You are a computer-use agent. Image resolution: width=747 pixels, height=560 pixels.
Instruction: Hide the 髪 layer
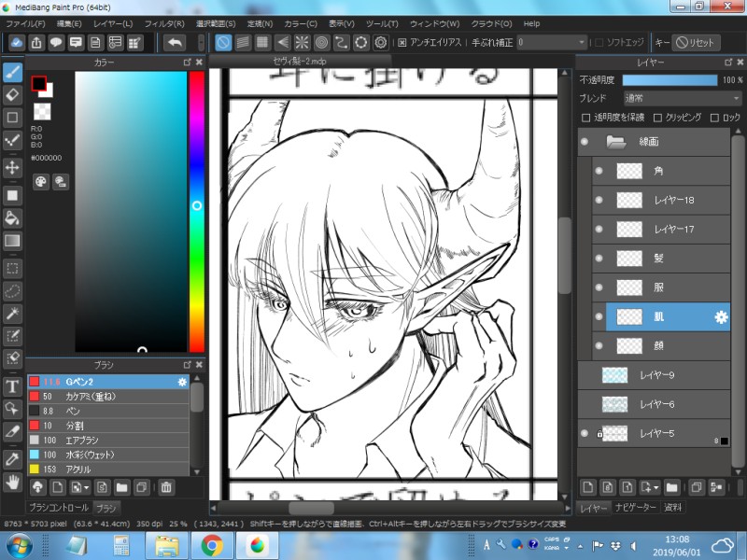[x=599, y=259]
